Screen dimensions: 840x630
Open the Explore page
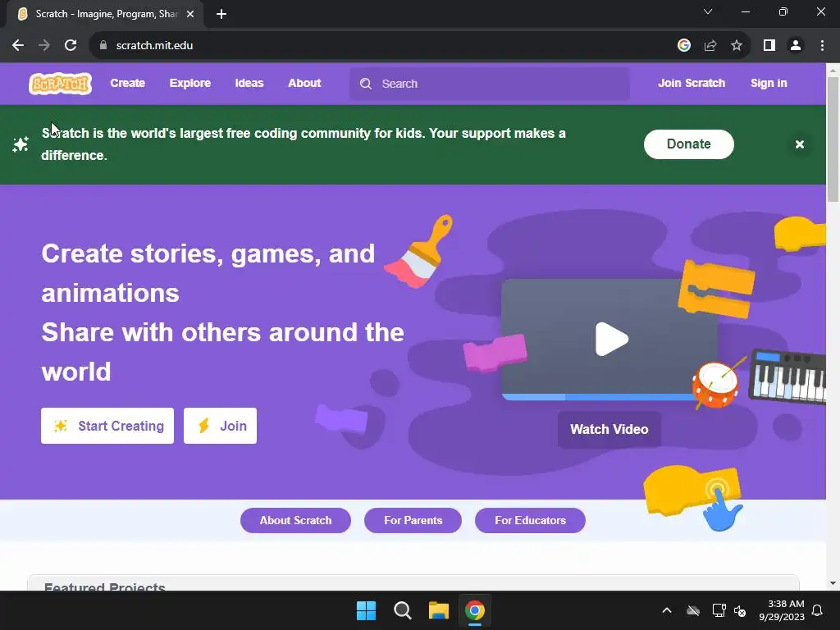pyautogui.click(x=190, y=84)
